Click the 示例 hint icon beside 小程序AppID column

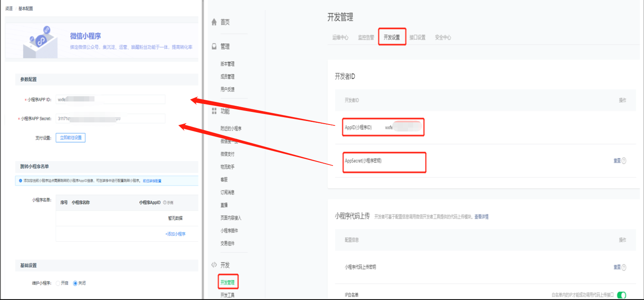tap(165, 203)
